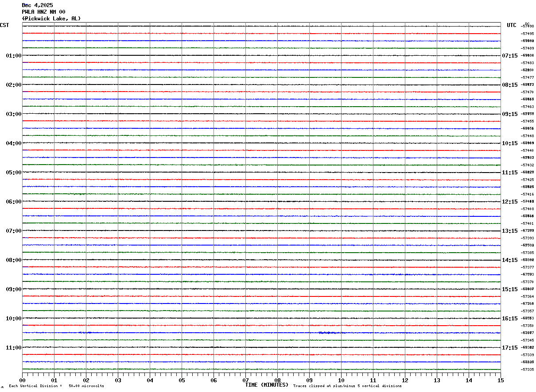Image resolution: width=536 pixels, height=392 pixels.
Task: Click 'Each Vertical Division = 50.00 microvolts' note
Action: click(56, 386)
